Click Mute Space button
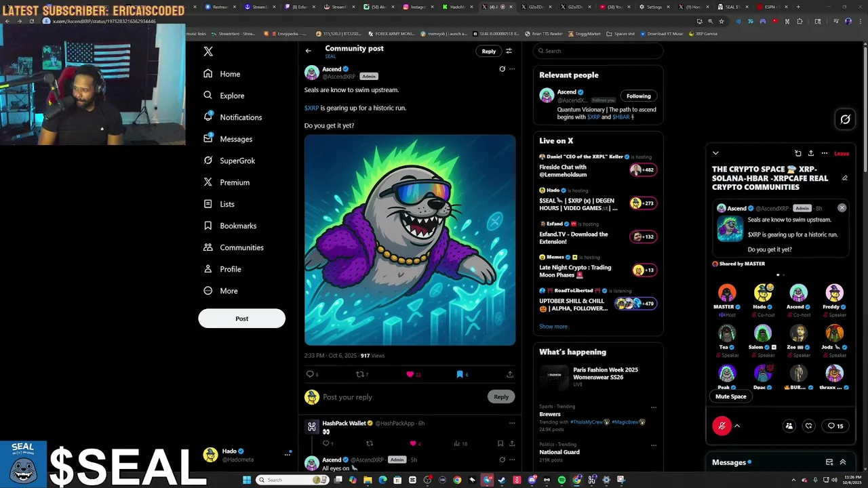The height and width of the screenshot is (488, 868). (730, 396)
